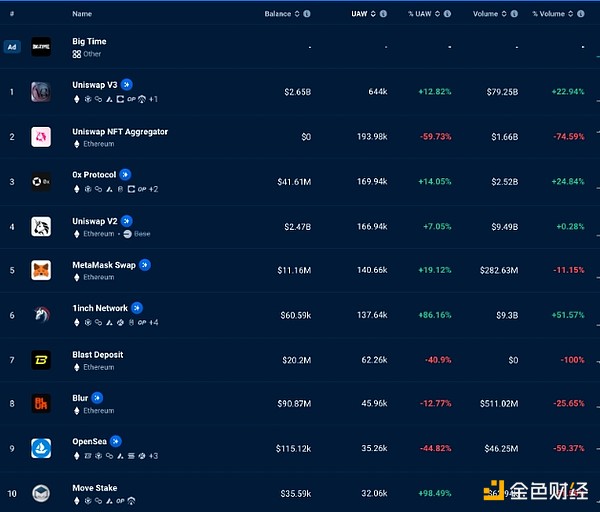Click the pink Uniswap NFT Aggregator logo
The image size is (600, 512).
(x=41, y=137)
